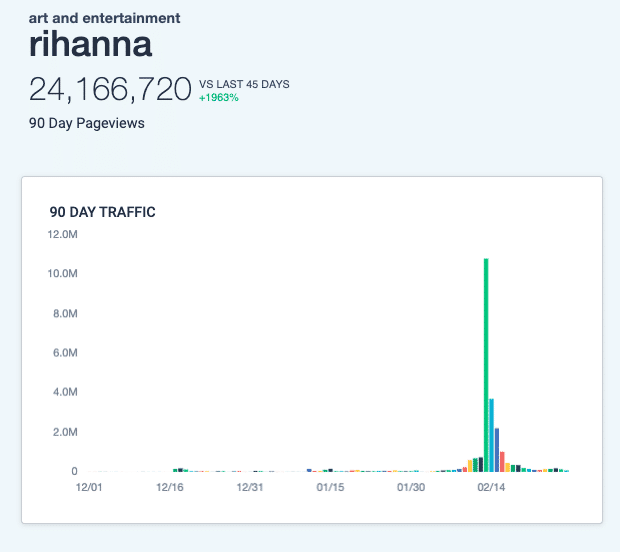Image resolution: width=620 pixels, height=552 pixels.
Task: Click the 02/14 date label
Action: click(491, 487)
